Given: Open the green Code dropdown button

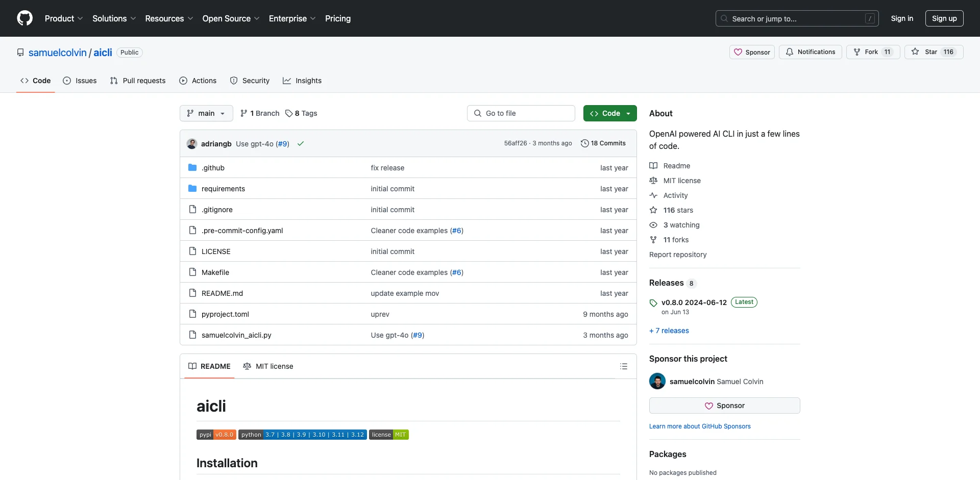Looking at the screenshot, I should [x=610, y=113].
